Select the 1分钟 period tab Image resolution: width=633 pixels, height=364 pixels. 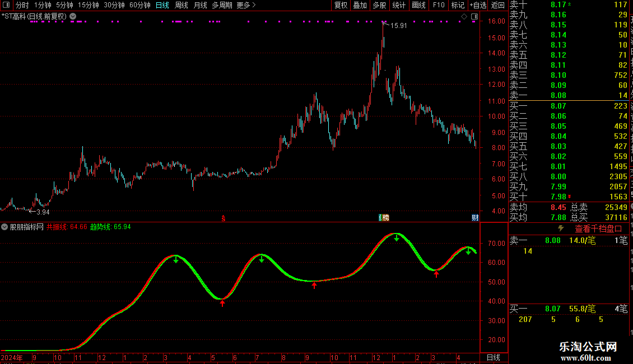(x=43, y=5)
